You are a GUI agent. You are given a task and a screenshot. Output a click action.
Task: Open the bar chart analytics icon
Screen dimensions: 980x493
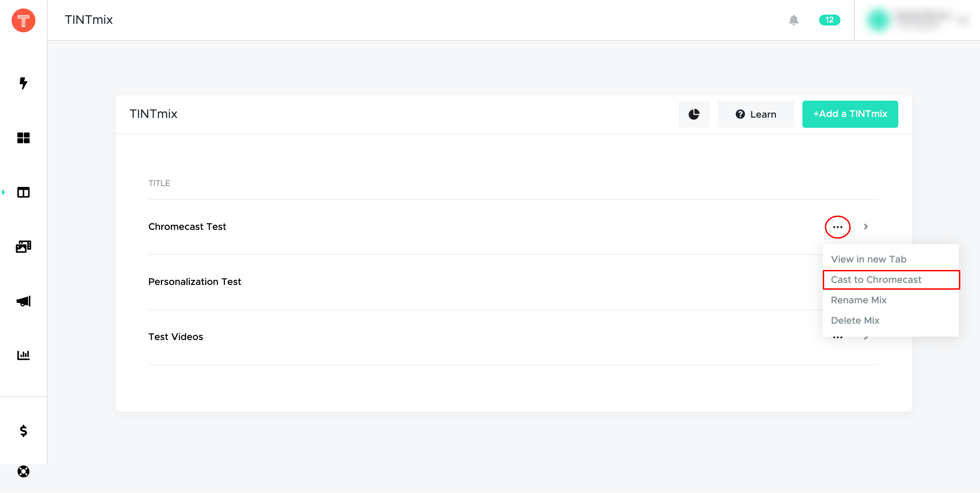tap(23, 355)
